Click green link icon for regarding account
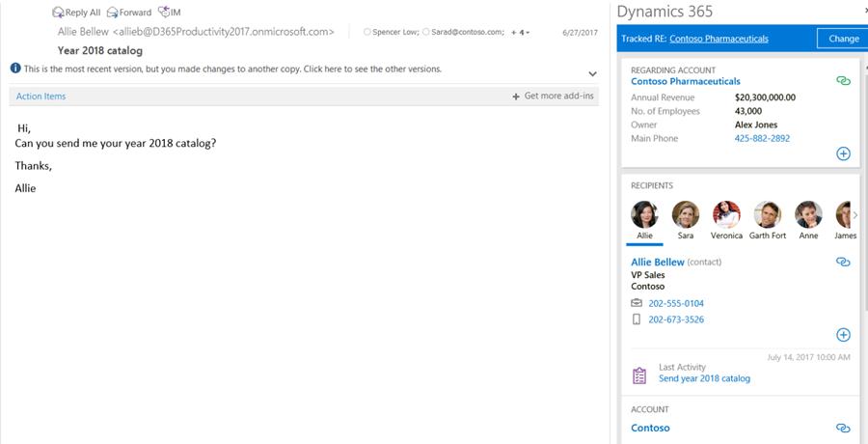The width and height of the screenshot is (868, 444). coord(843,81)
